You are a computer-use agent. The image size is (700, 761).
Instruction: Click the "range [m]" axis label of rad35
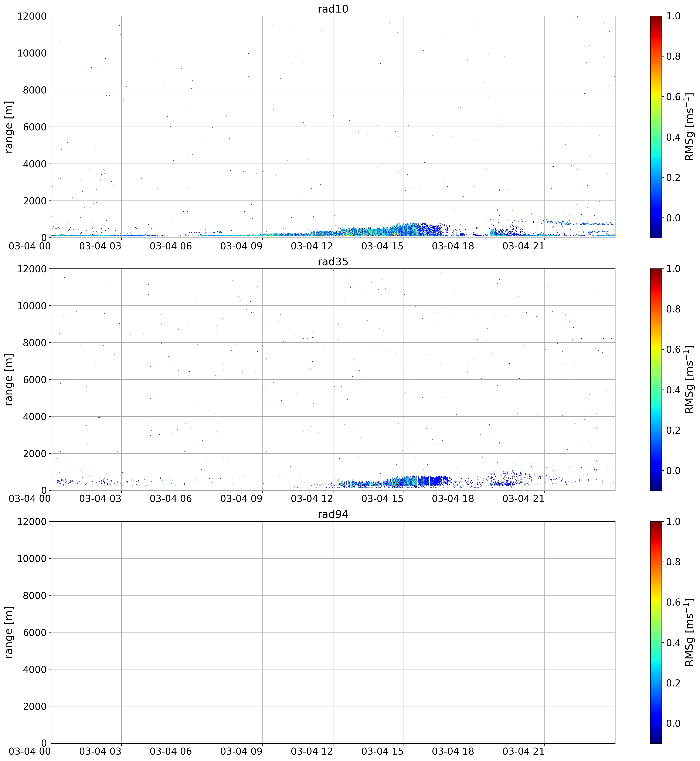[x=9, y=380]
